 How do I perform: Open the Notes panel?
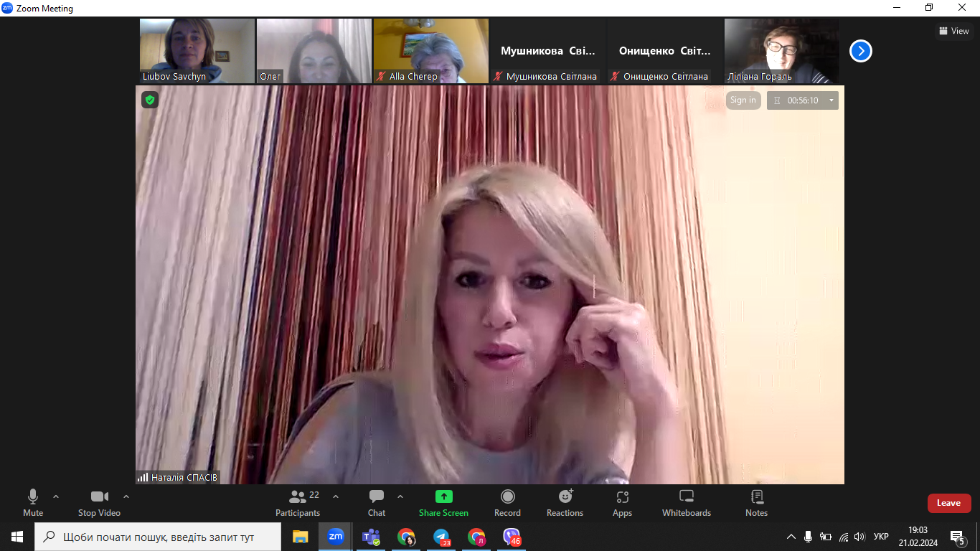(x=756, y=502)
